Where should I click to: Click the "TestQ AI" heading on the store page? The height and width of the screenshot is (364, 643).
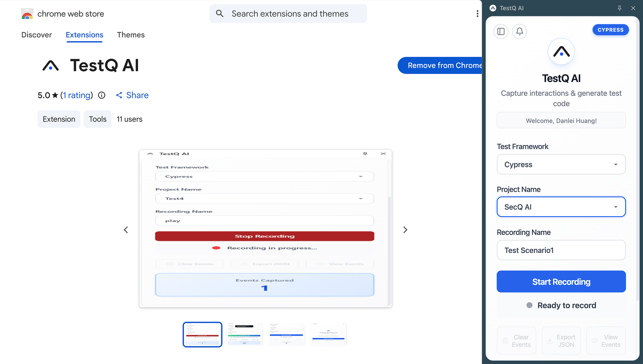tap(104, 66)
